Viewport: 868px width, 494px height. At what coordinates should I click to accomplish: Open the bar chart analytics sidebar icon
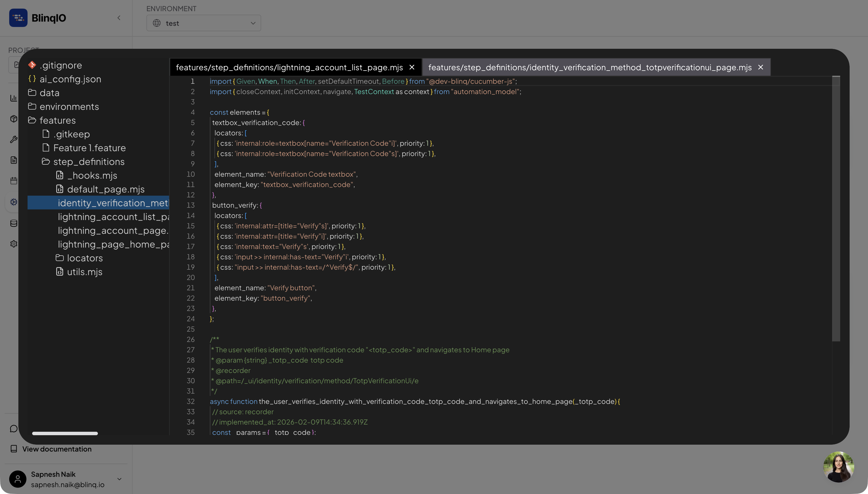[x=13, y=98]
